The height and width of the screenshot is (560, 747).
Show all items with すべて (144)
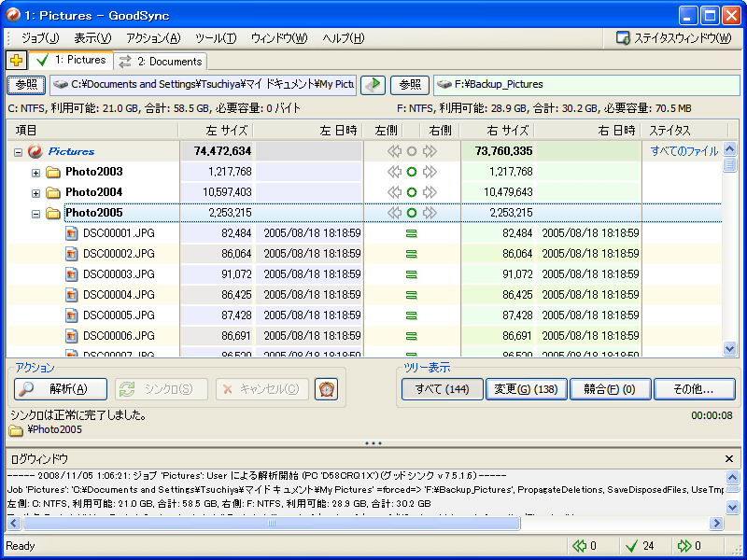point(442,389)
